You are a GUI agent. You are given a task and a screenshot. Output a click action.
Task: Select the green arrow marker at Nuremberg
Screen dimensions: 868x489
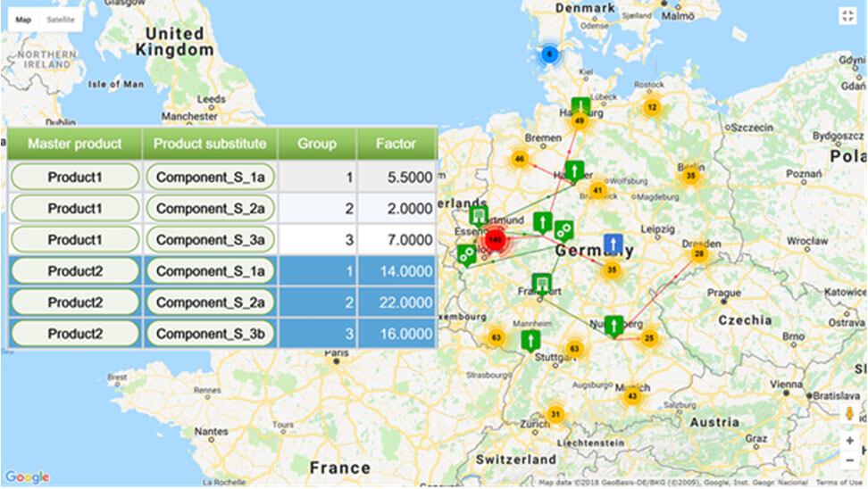[x=613, y=327]
